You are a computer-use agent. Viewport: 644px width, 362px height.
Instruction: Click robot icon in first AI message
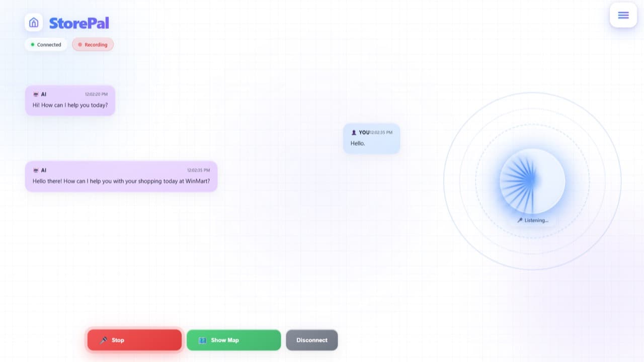coord(36,95)
